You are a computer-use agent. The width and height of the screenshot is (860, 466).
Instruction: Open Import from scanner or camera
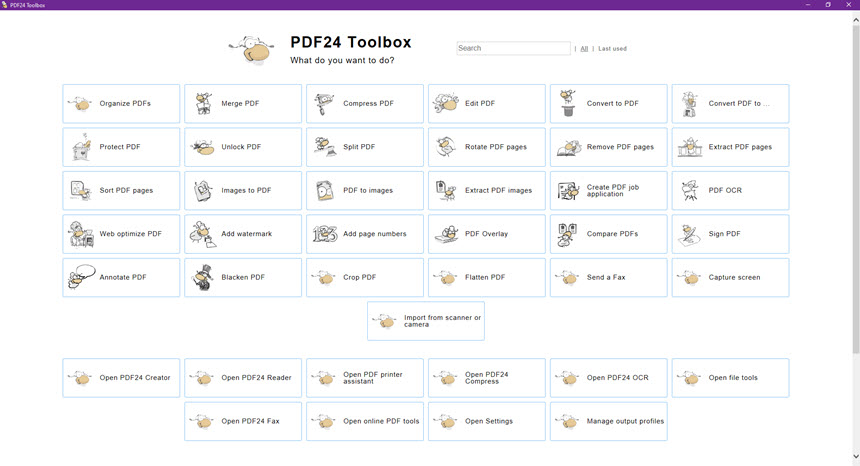click(x=426, y=321)
